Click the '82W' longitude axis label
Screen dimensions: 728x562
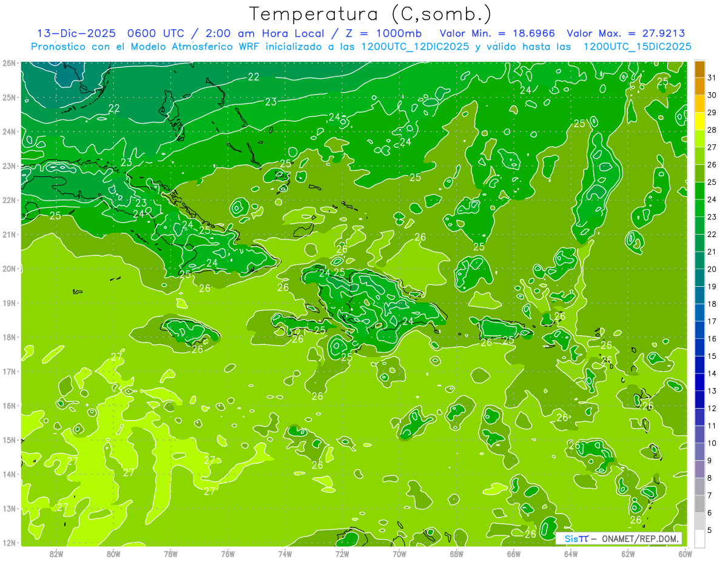56,554
